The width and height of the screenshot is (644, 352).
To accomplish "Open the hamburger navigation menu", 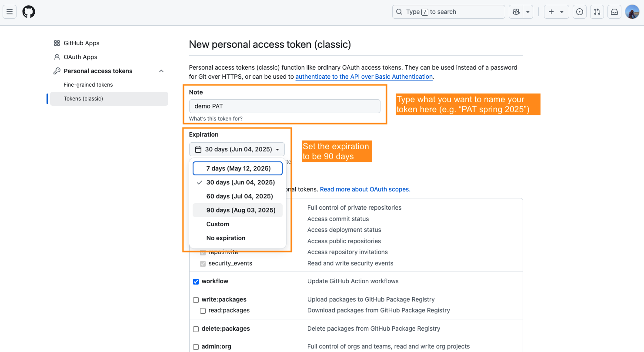I will pos(10,12).
